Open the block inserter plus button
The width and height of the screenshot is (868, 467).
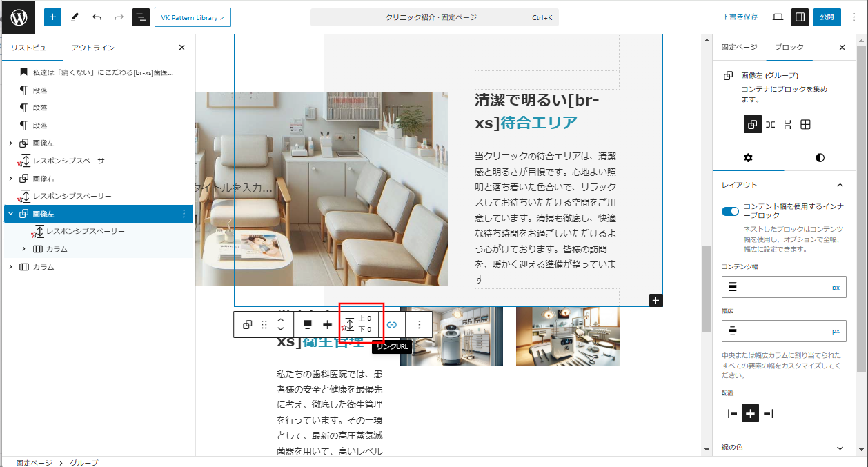pyautogui.click(x=52, y=17)
